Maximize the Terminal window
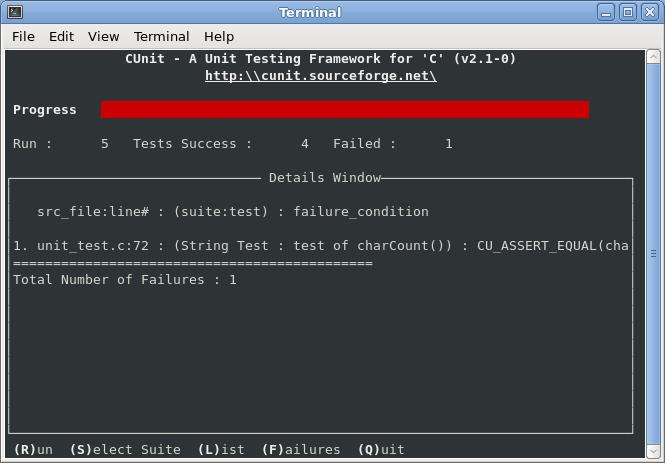The height and width of the screenshot is (463, 665). [x=628, y=12]
